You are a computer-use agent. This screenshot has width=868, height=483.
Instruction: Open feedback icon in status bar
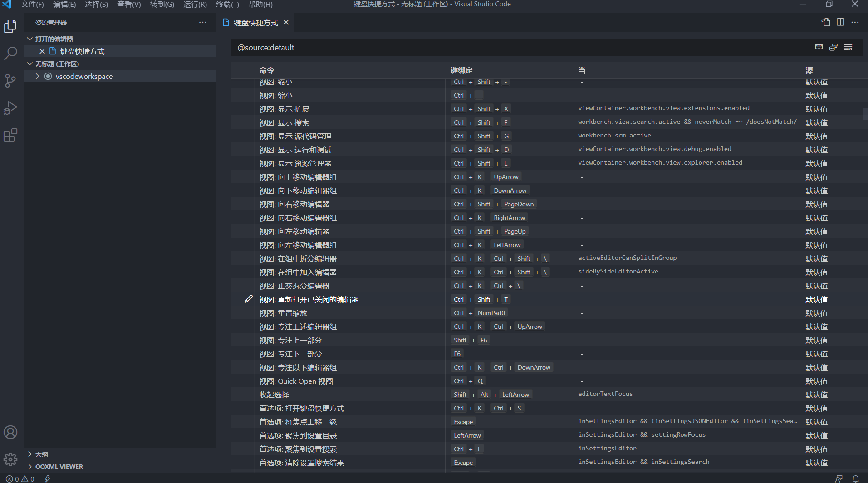coord(839,479)
